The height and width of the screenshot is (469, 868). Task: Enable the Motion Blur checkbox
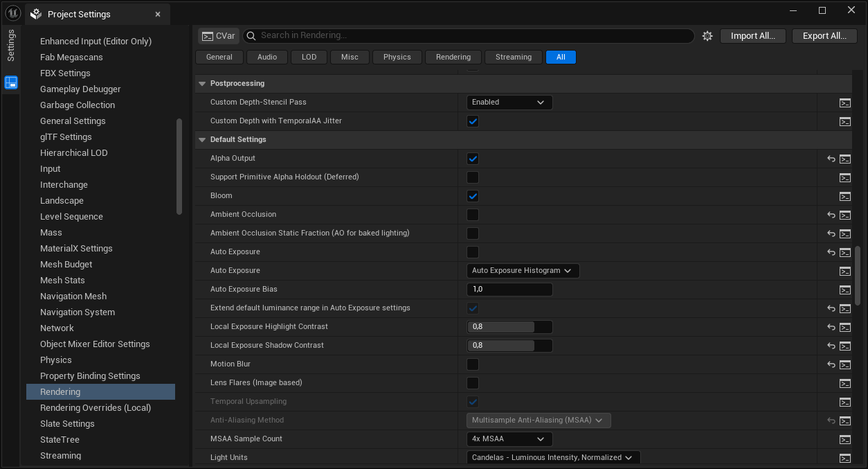(x=473, y=364)
